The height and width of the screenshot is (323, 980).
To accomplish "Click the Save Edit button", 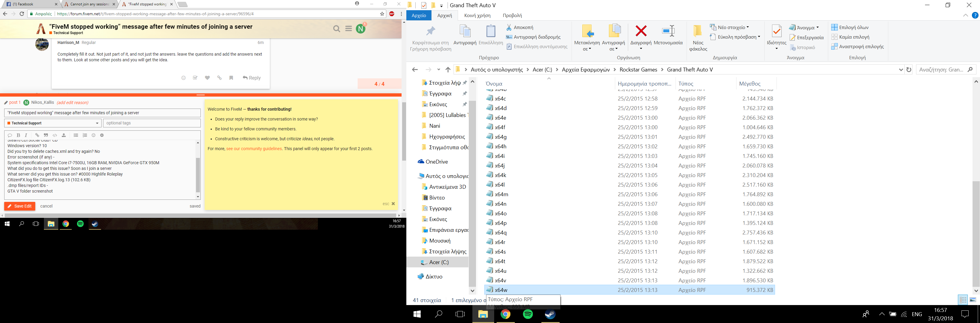I will point(20,206).
